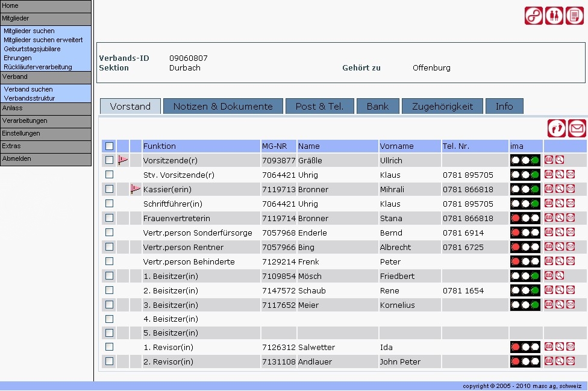Open the document icon at top right
The image size is (588, 391).
click(x=575, y=16)
